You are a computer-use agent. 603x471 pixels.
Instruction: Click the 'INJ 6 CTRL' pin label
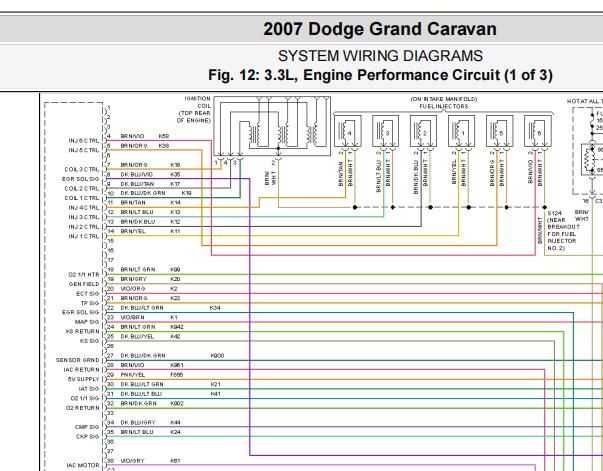tap(84, 141)
